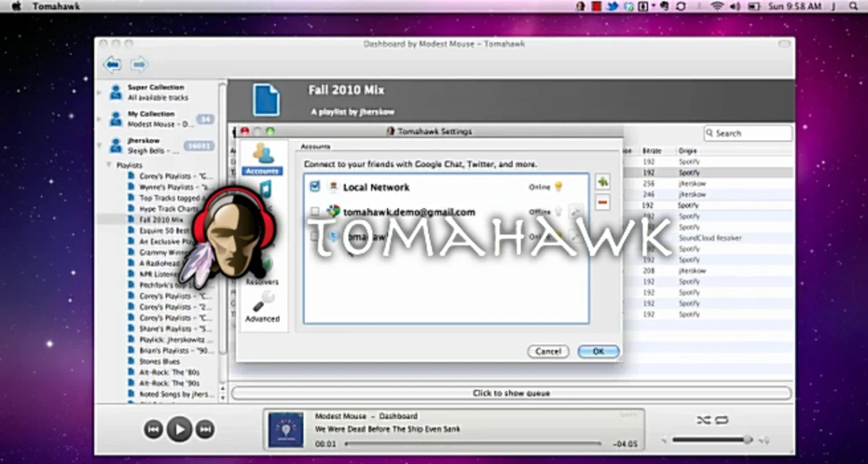The width and height of the screenshot is (868, 464).
Task: Switch to the Accounts settings tab label
Action: pos(262,171)
